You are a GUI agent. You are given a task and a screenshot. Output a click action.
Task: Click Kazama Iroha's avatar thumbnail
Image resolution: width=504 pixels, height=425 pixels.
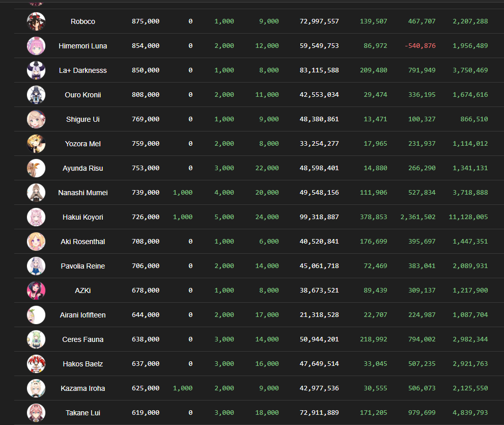click(36, 388)
